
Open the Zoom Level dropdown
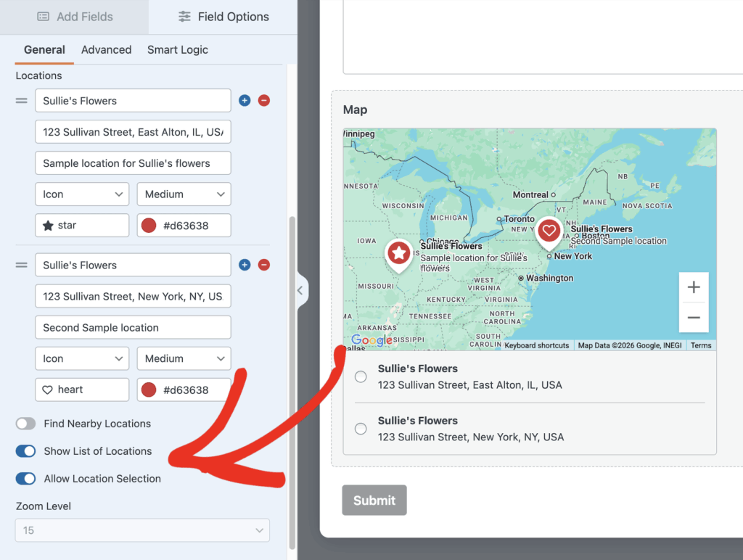[x=142, y=530]
